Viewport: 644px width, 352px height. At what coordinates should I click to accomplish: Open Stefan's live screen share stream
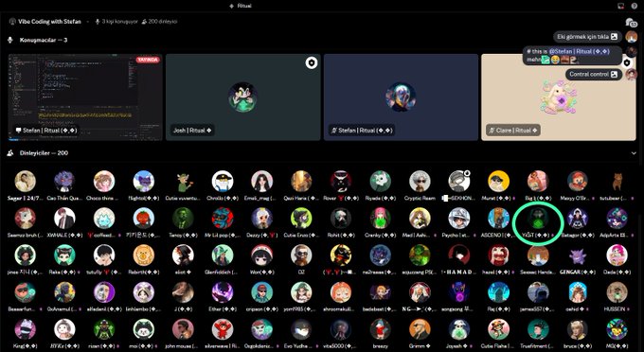click(85, 97)
